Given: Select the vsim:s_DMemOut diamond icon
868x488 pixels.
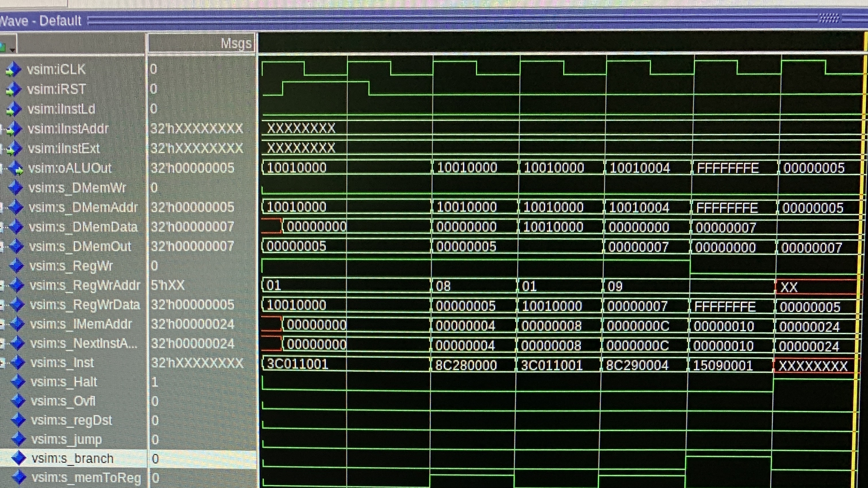Looking at the screenshot, I should coord(16,246).
